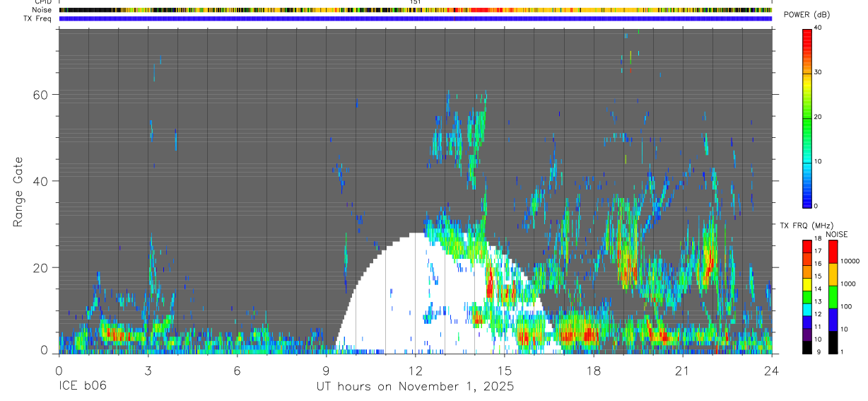Select the black 9–10 MHz segment of TX FRQ bar
This screenshot has height=401, width=868.
click(x=807, y=347)
